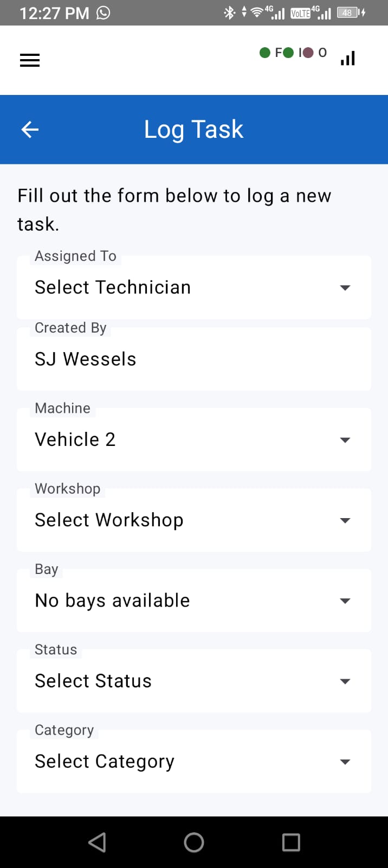Tap the green I status indicator

(293, 53)
